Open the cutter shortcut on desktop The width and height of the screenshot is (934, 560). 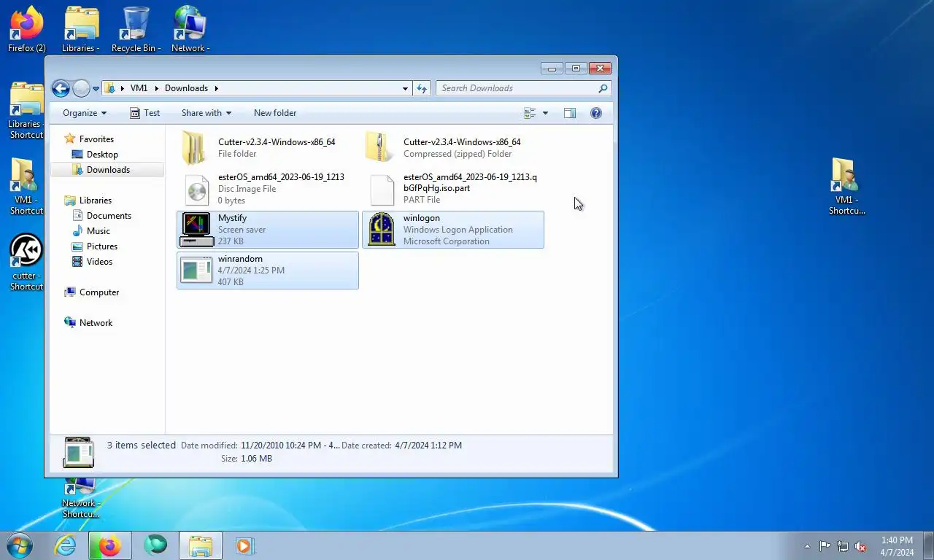[x=26, y=261]
